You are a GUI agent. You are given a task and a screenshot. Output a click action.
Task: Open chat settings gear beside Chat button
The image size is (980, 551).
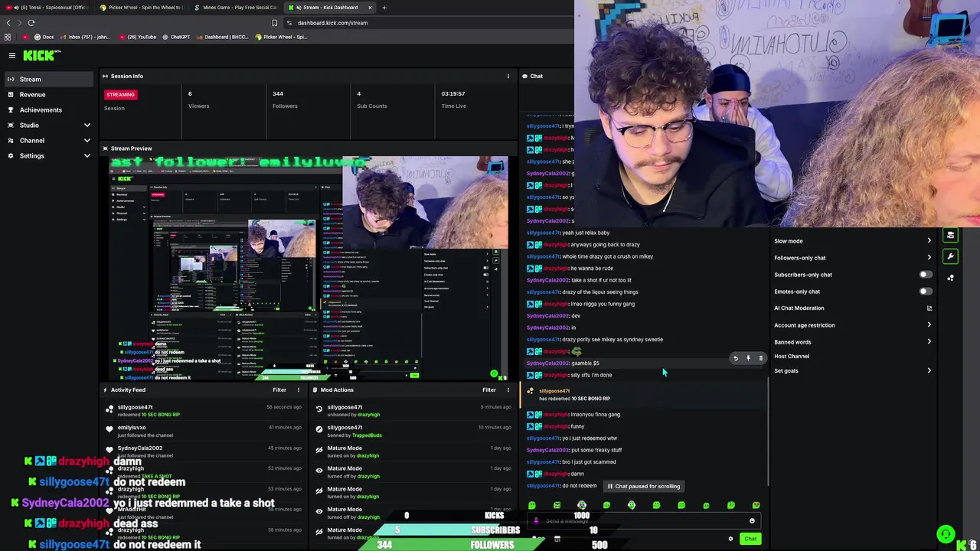tap(730, 539)
